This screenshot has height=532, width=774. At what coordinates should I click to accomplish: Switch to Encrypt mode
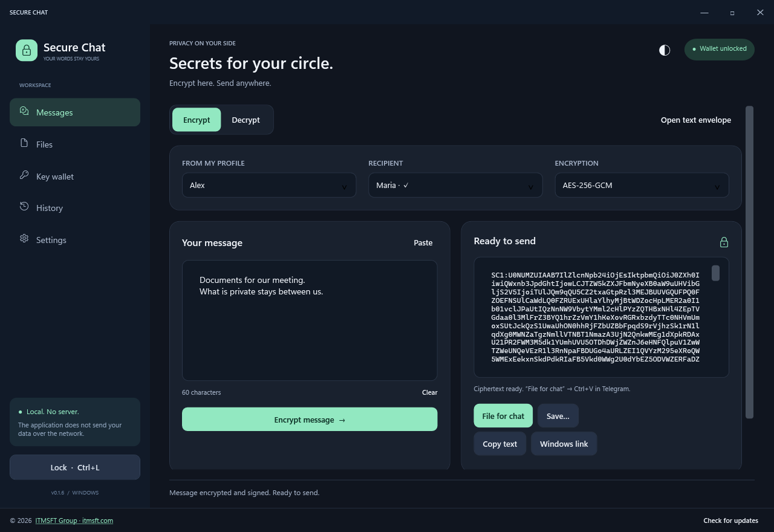pyautogui.click(x=197, y=120)
